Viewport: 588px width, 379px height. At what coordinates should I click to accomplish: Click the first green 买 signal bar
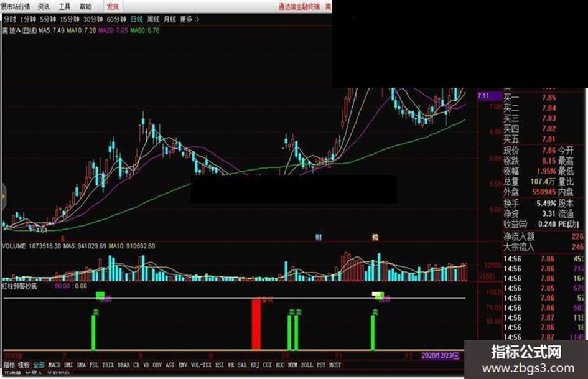(94, 332)
